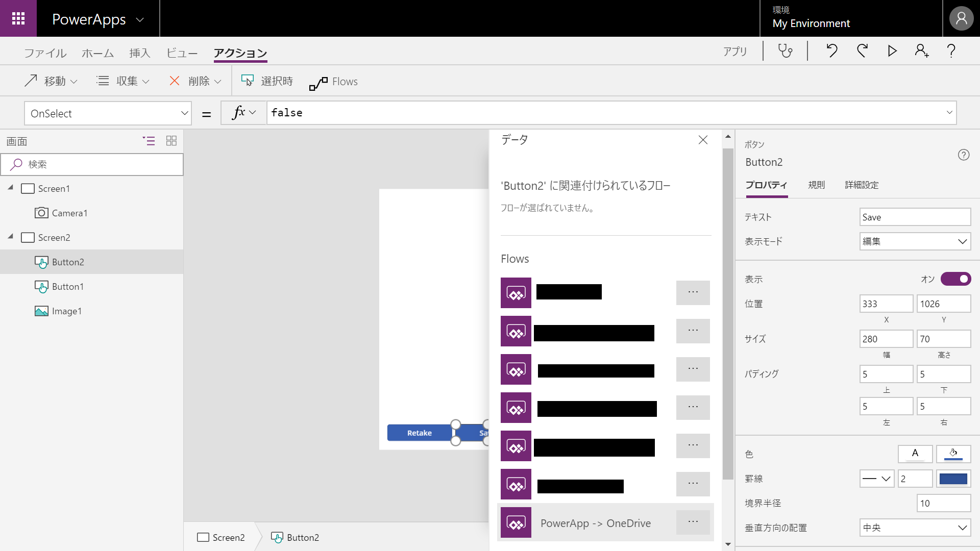Click the Redo icon
Image resolution: width=980 pixels, height=551 pixels.
coord(862,51)
